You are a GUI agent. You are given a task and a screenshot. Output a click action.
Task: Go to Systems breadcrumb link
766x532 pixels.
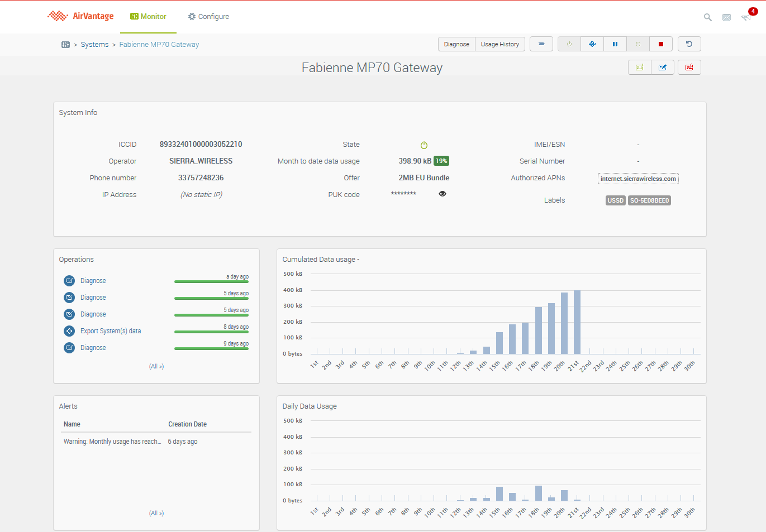click(94, 45)
